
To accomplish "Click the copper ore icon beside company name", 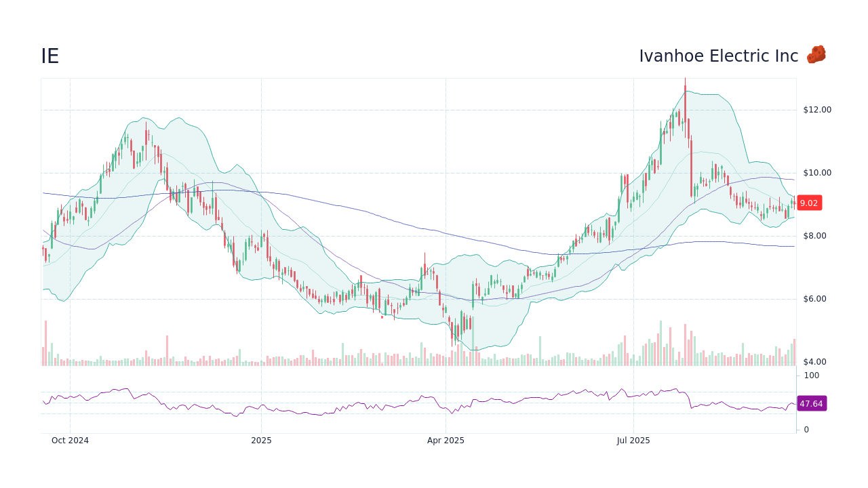I will (817, 55).
